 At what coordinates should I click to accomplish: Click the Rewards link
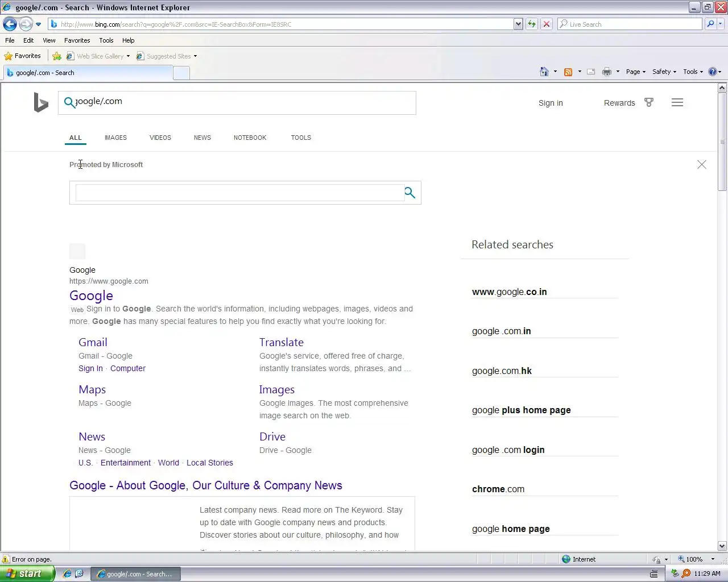[x=619, y=103]
